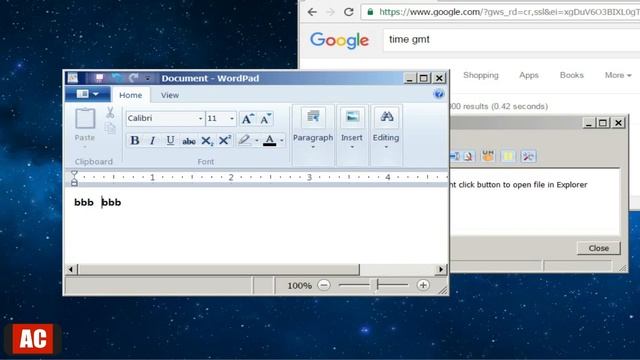Click the Chrome reload button
The width and height of the screenshot is (640, 360).
349,12
